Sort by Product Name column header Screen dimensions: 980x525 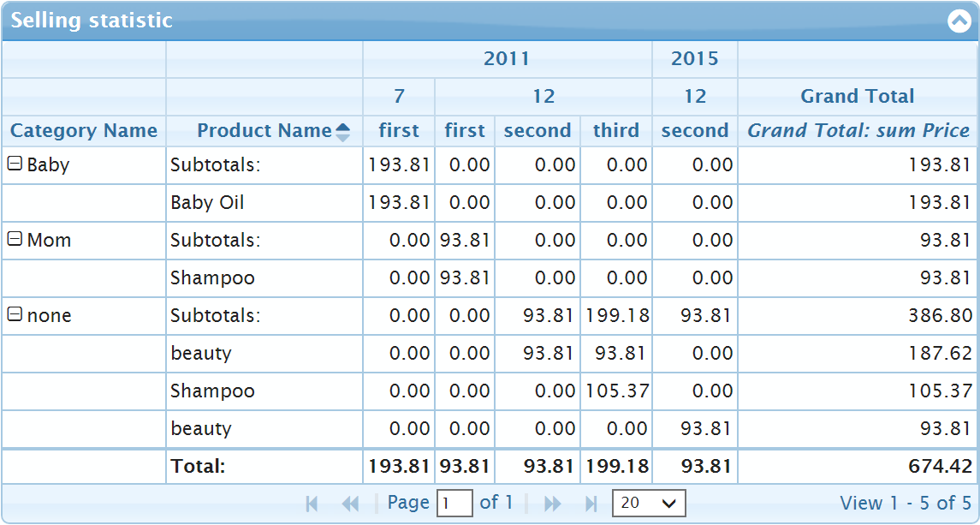(264, 131)
